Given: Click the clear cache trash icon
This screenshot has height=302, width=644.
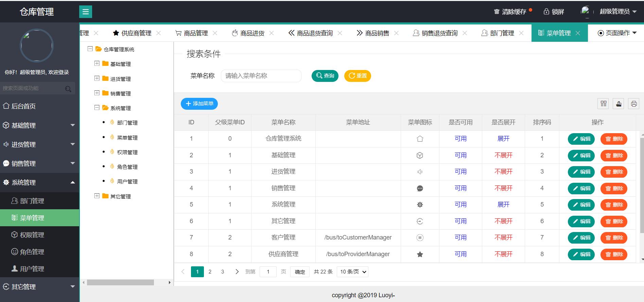Looking at the screenshot, I should (x=497, y=12).
